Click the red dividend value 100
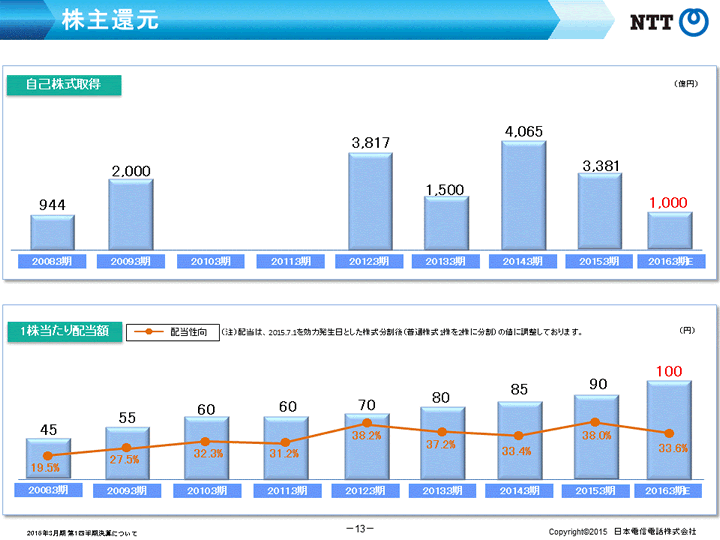 click(x=669, y=371)
